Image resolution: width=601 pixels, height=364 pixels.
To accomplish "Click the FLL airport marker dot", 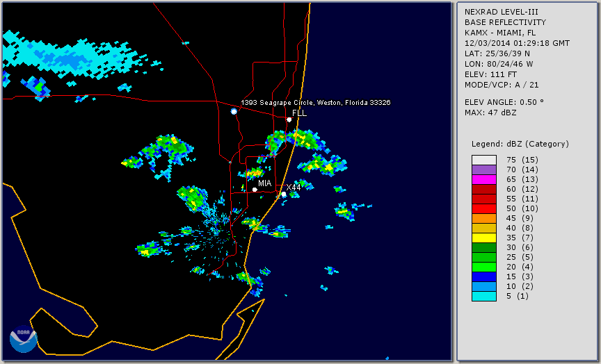I will coord(289,119).
